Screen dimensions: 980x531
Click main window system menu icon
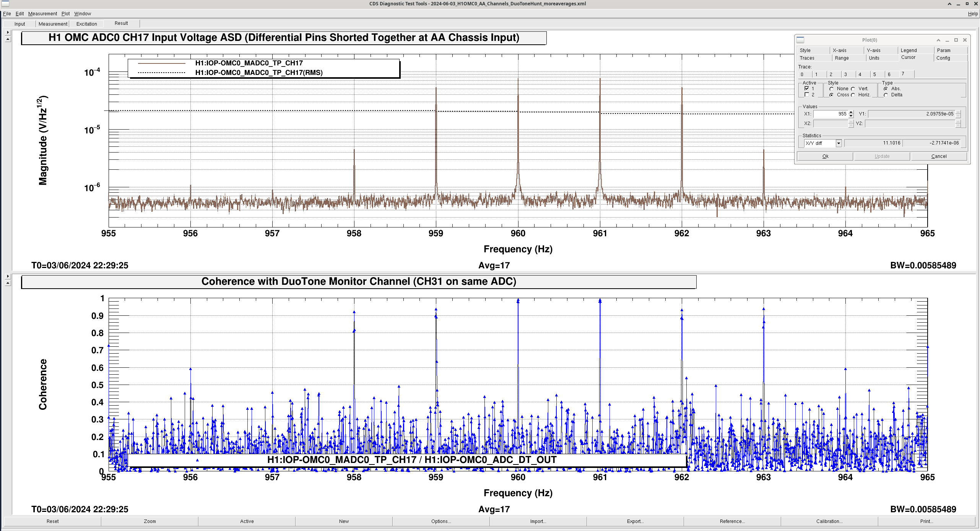[5, 4]
